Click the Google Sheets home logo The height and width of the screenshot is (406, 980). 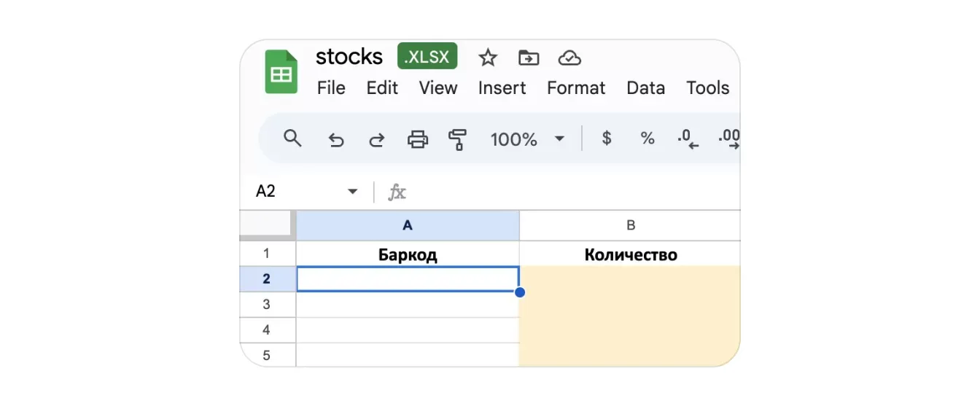point(281,72)
